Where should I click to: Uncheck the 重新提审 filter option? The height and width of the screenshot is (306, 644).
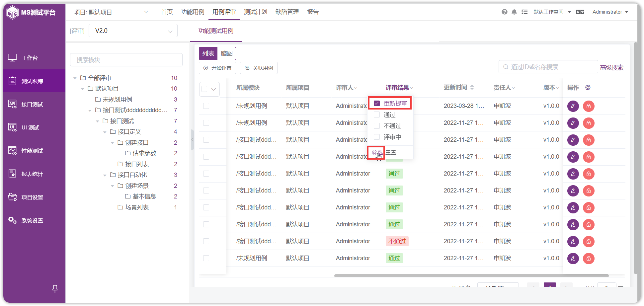tap(377, 104)
